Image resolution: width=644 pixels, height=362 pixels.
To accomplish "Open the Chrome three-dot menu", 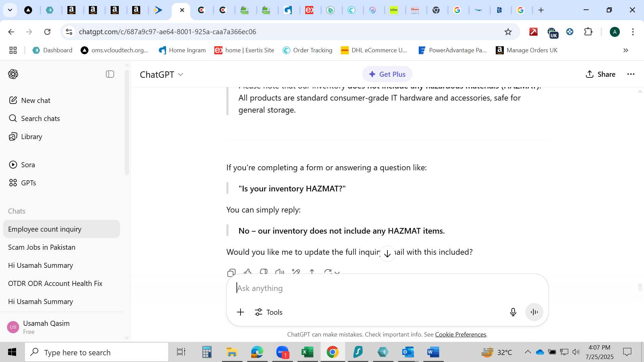I will (633, 32).
